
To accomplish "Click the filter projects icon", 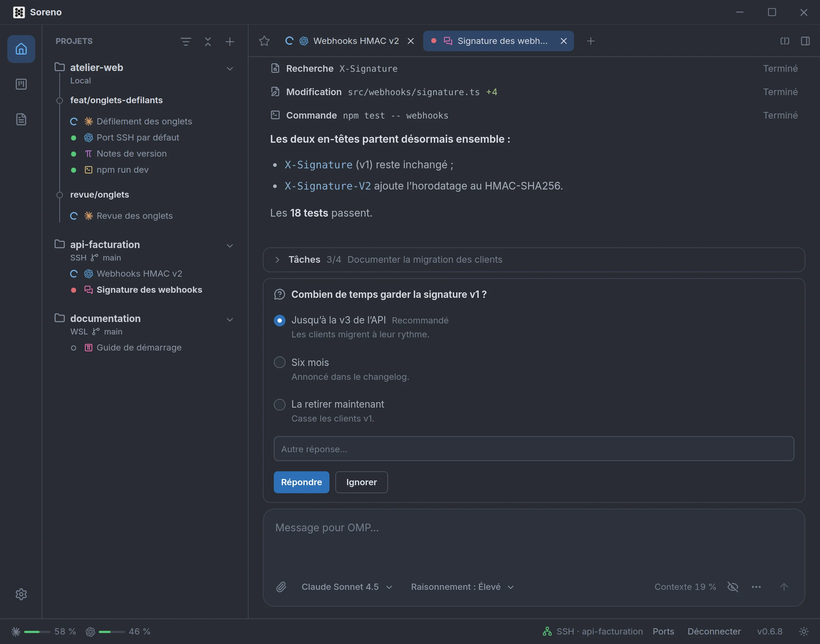I will pyautogui.click(x=186, y=41).
